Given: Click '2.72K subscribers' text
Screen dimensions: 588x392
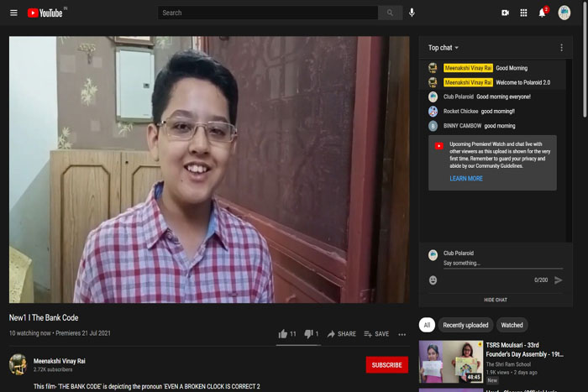Looking at the screenshot, I should [53, 369].
